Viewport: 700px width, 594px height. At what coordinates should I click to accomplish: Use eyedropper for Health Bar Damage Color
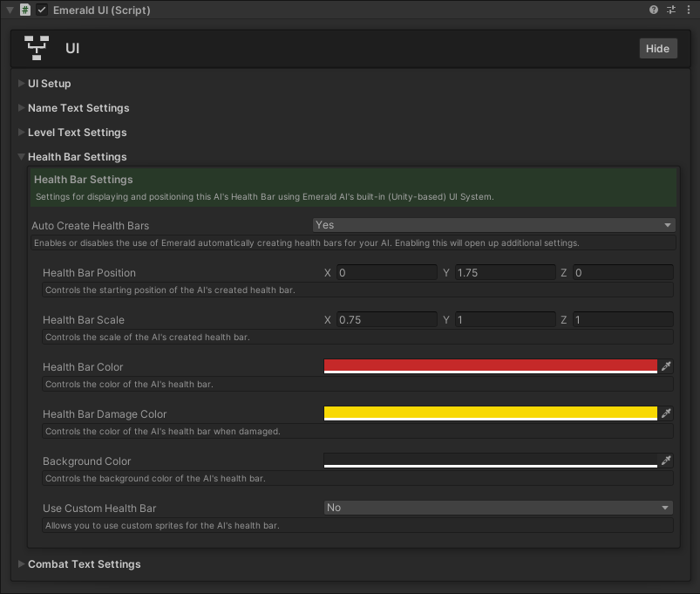(x=667, y=413)
